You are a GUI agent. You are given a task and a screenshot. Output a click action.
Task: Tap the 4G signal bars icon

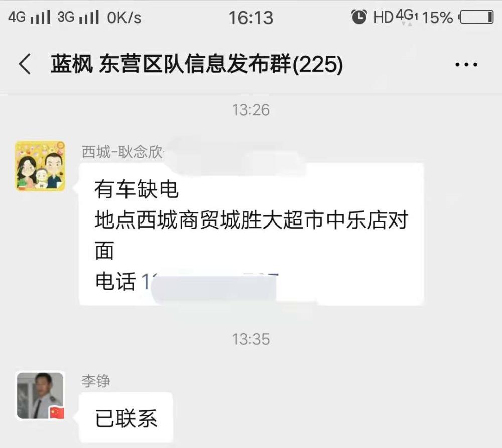29,17
